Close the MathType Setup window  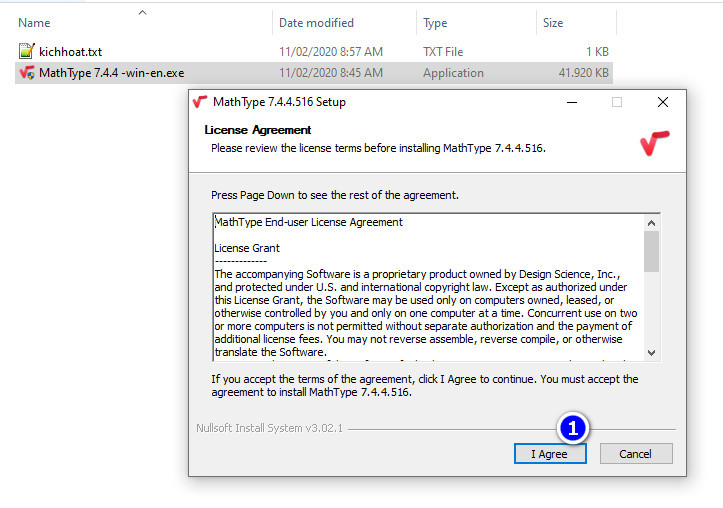[662, 102]
